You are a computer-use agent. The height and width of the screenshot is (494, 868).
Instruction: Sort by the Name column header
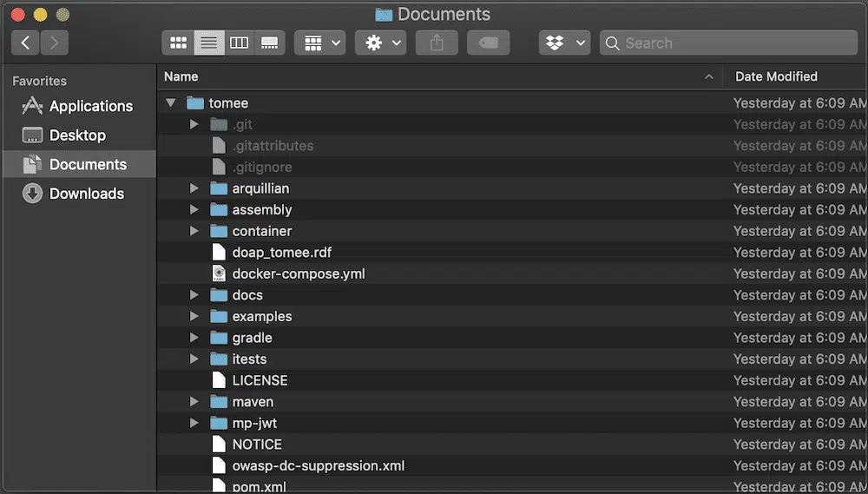pos(181,76)
